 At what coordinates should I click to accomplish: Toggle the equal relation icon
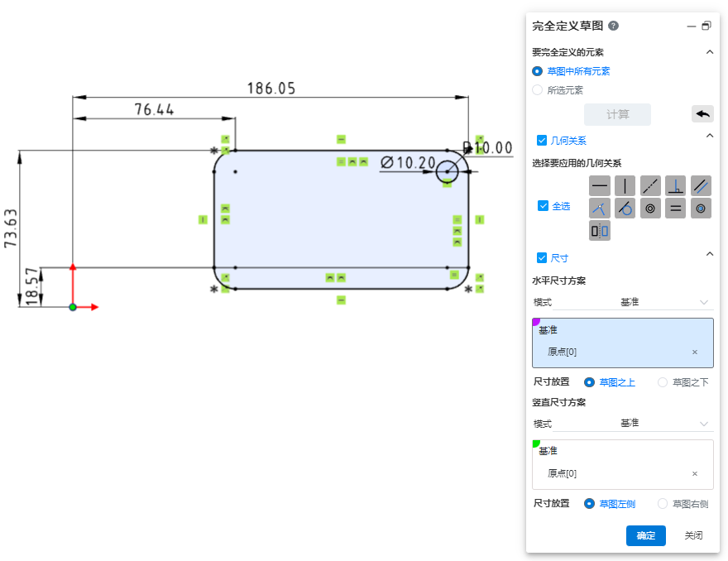(x=676, y=209)
